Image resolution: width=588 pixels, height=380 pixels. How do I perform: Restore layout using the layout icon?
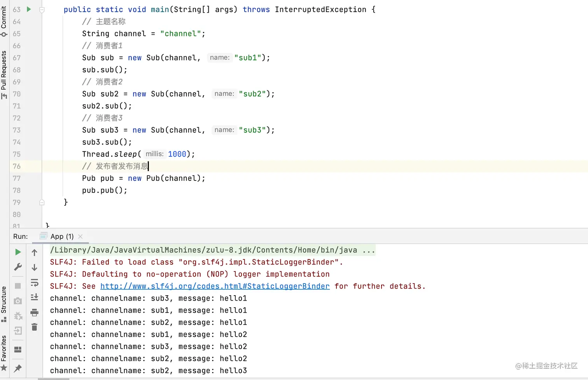coord(18,349)
